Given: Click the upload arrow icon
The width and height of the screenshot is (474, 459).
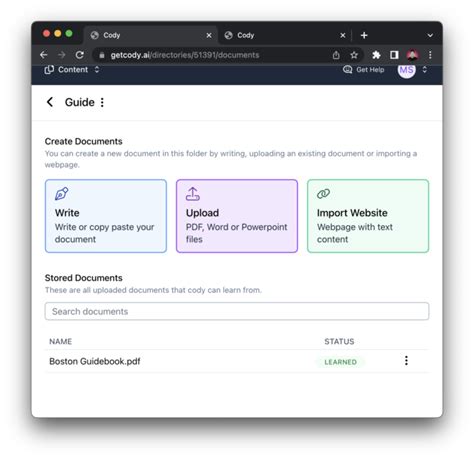Looking at the screenshot, I should click(193, 194).
